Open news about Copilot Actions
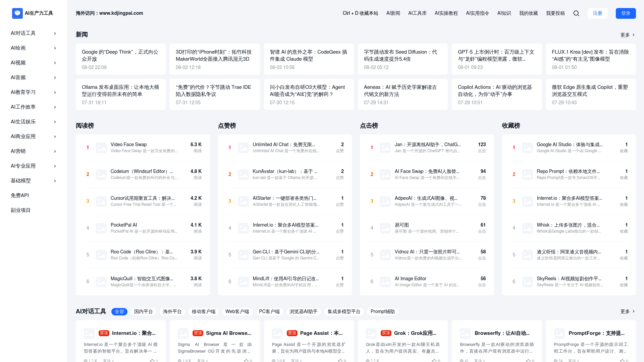 click(497, 94)
